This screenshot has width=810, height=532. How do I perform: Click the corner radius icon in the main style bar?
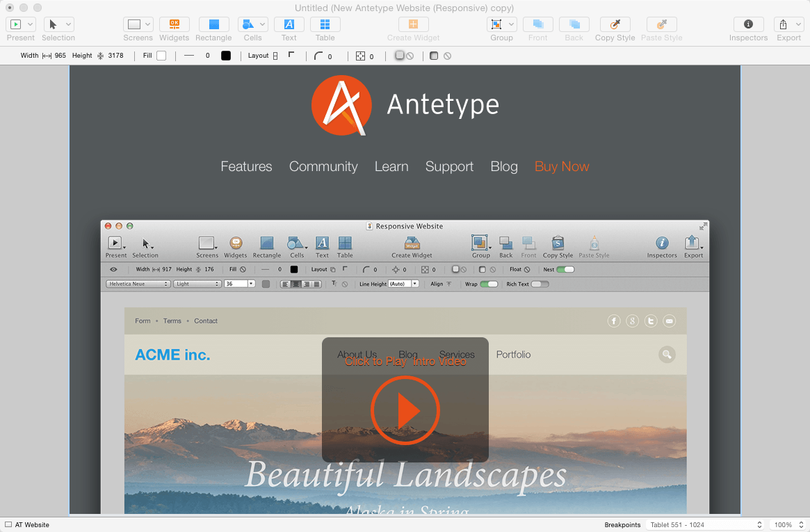pyautogui.click(x=318, y=56)
